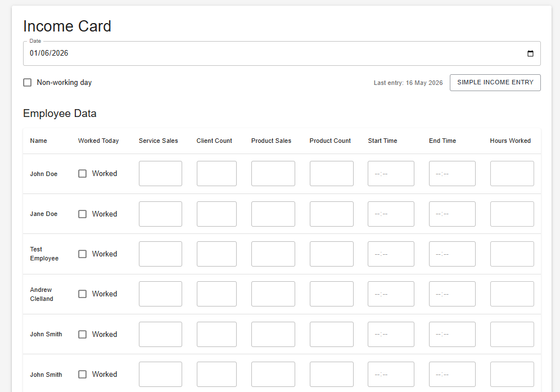Select the name Andrew Clelland
This screenshot has height=392, width=560.
(x=42, y=294)
